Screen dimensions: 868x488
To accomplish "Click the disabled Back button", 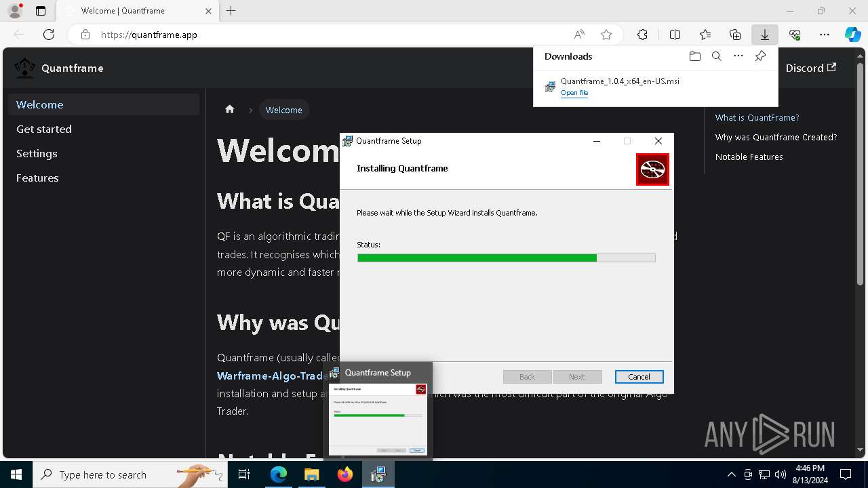I will coord(527,377).
